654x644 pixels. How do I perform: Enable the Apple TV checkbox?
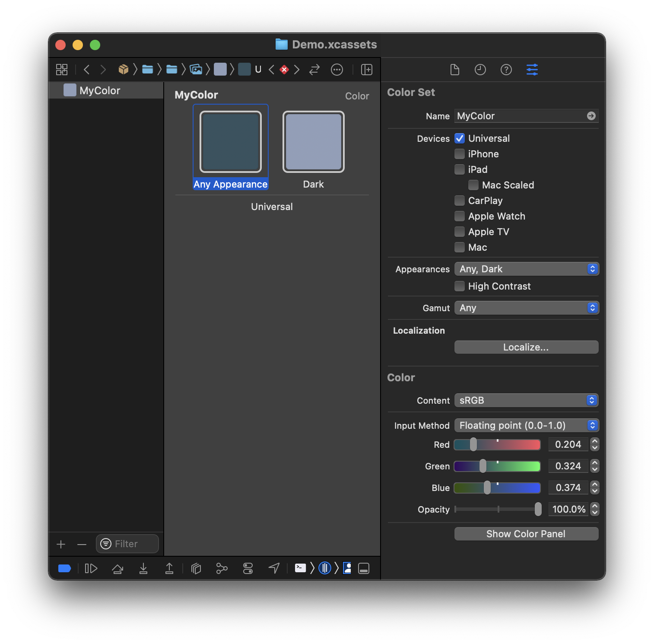click(x=460, y=232)
